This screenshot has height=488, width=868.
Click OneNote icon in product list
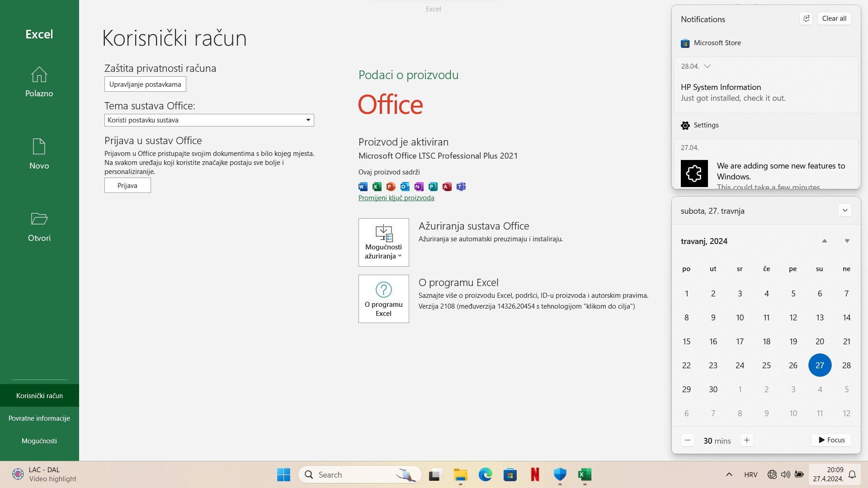[419, 186]
